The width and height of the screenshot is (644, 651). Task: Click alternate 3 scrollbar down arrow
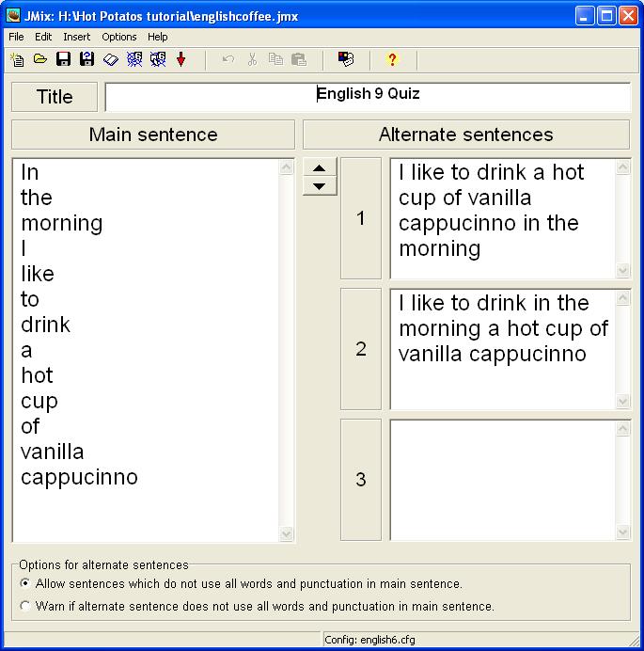(x=622, y=532)
